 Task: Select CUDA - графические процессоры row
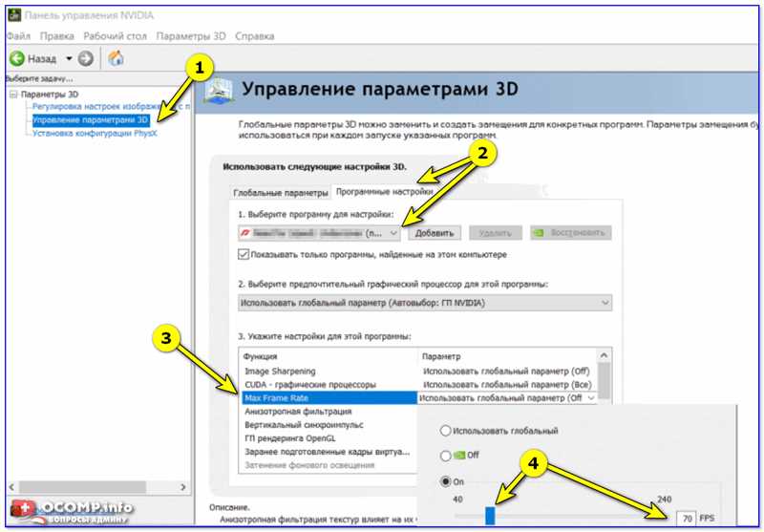[x=329, y=385]
